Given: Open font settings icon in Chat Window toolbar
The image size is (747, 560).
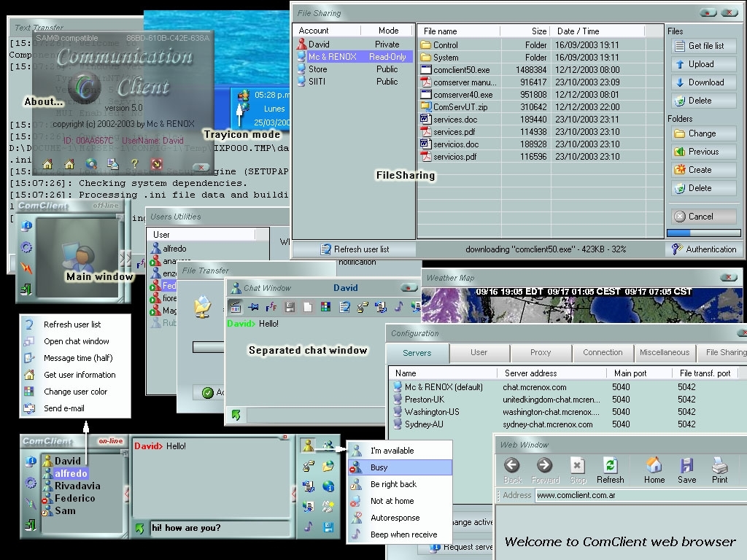Looking at the screenshot, I should 271,307.
